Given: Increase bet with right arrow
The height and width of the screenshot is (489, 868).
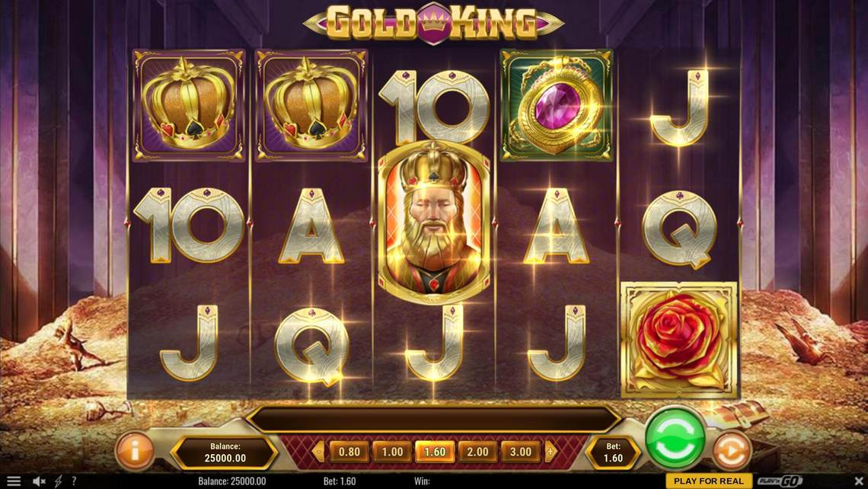Looking at the screenshot, I should click(551, 452).
